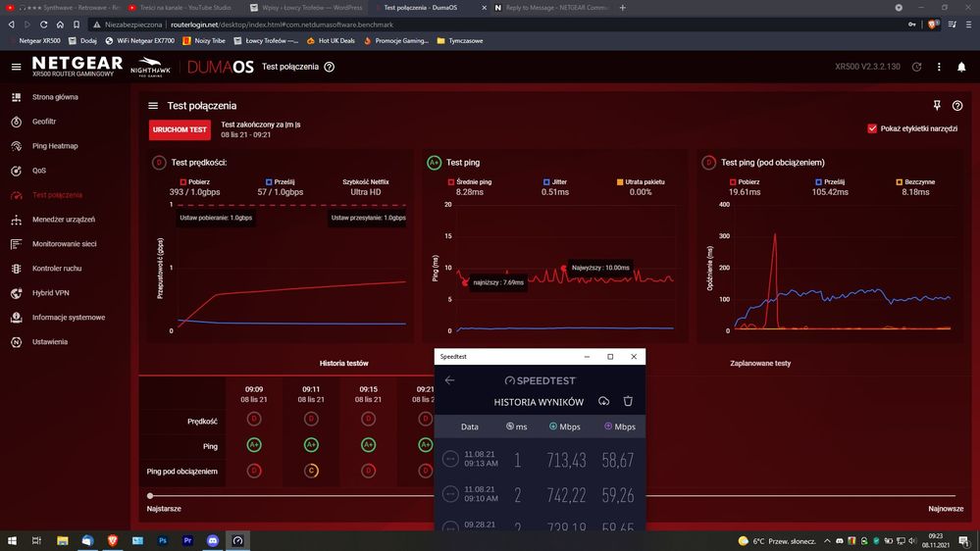The width and height of the screenshot is (980, 551).
Task: Click the Informacje systemowe sidebar icon
Action: [17, 318]
